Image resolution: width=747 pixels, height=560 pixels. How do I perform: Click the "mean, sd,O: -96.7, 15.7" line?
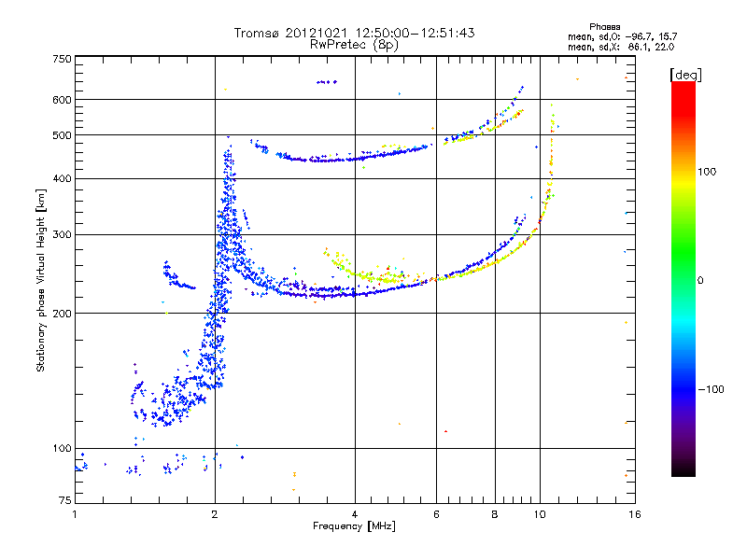622,36
